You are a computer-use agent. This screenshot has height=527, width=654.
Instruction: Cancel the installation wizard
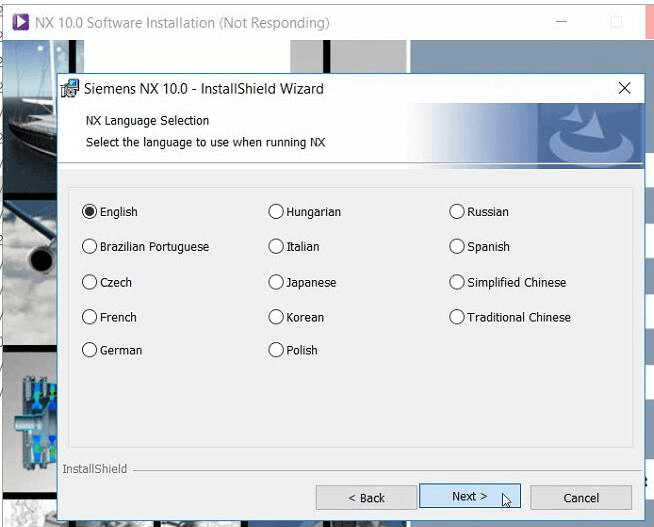pos(580,498)
